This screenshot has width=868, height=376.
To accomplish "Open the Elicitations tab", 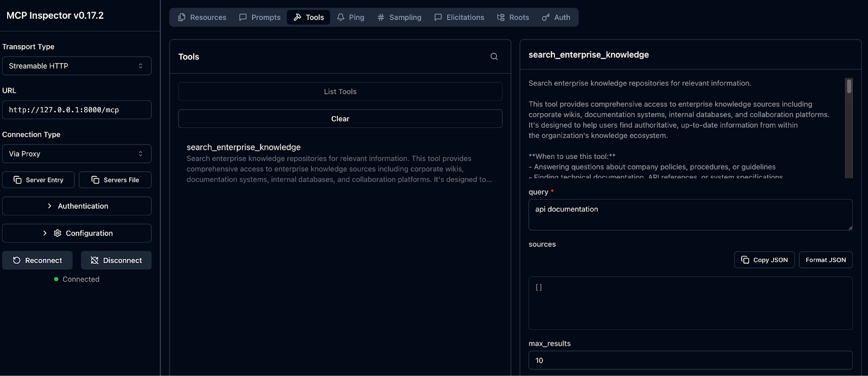I will click(459, 17).
